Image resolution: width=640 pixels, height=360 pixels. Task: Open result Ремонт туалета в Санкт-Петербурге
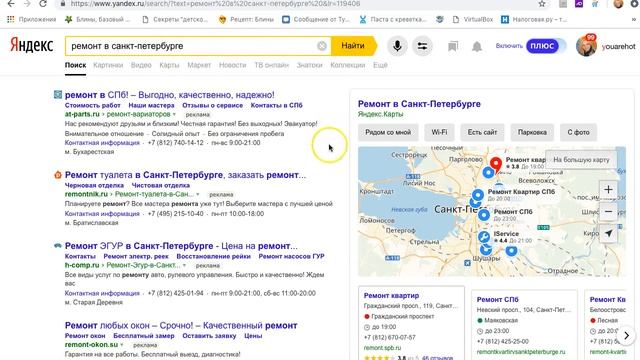[x=185, y=175]
